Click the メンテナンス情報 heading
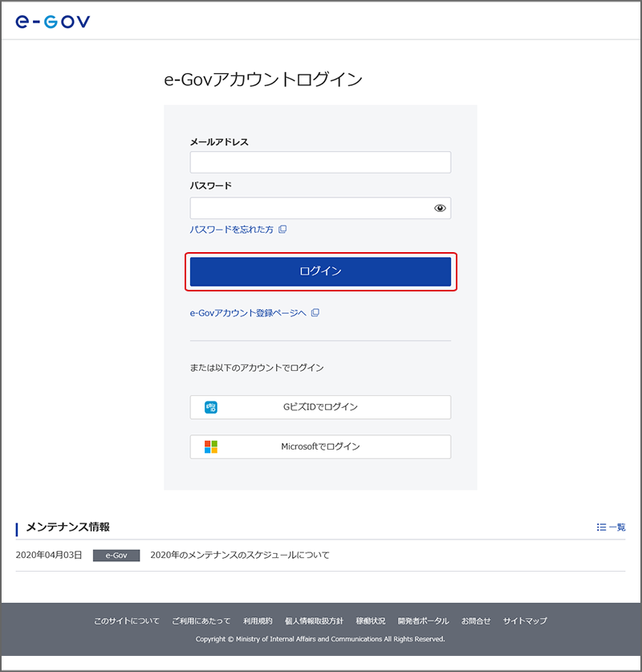The image size is (642, 672). pos(68,527)
